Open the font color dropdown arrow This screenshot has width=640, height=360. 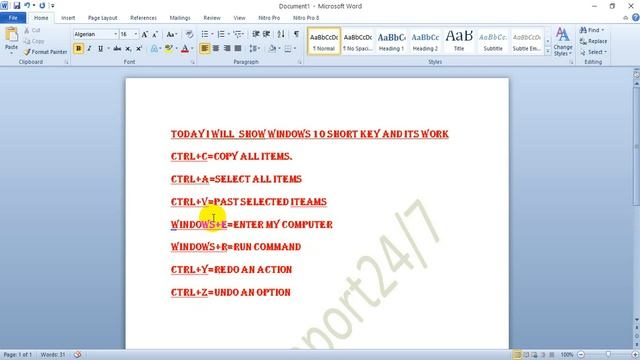tap(192, 49)
